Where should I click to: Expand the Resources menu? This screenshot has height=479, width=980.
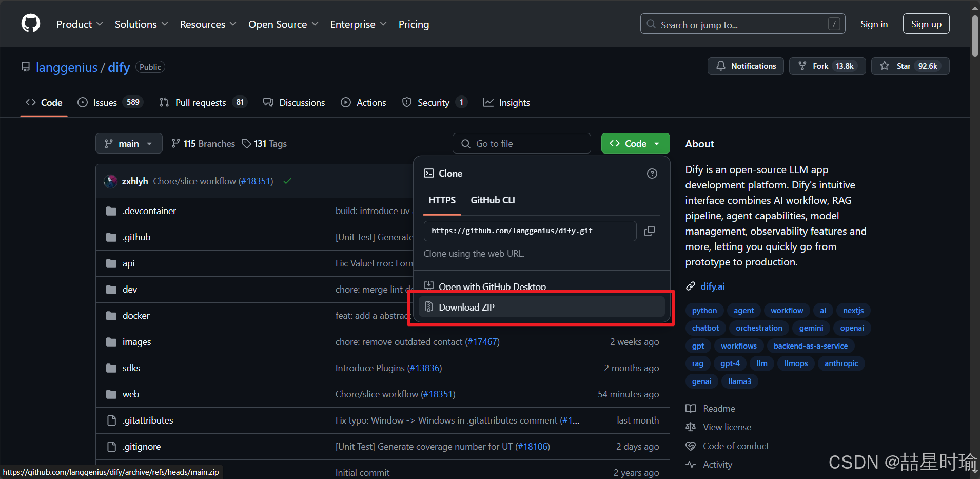pyautogui.click(x=208, y=24)
